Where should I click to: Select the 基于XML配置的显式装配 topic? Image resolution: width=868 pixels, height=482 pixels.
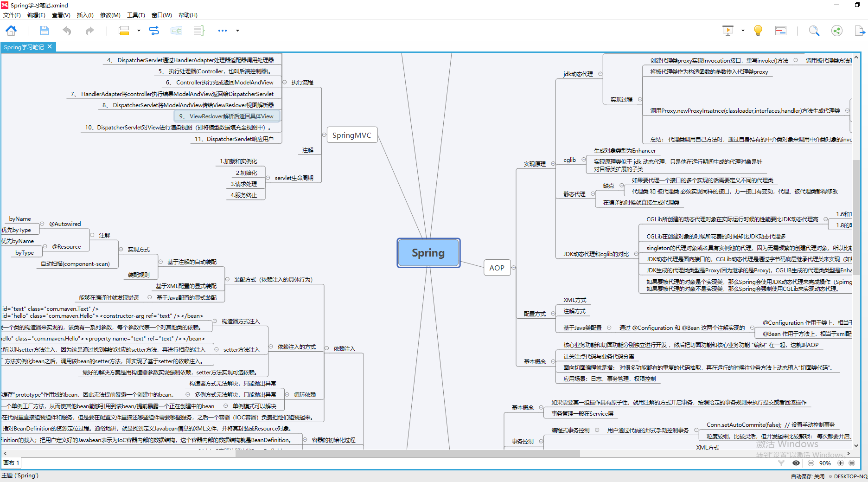pyautogui.click(x=186, y=286)
